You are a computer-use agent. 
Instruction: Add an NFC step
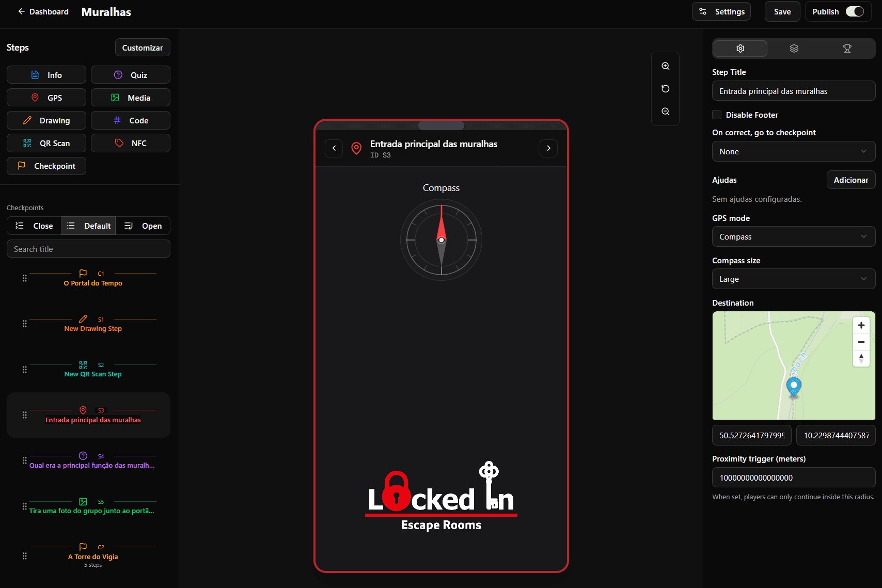click(130, 143)
